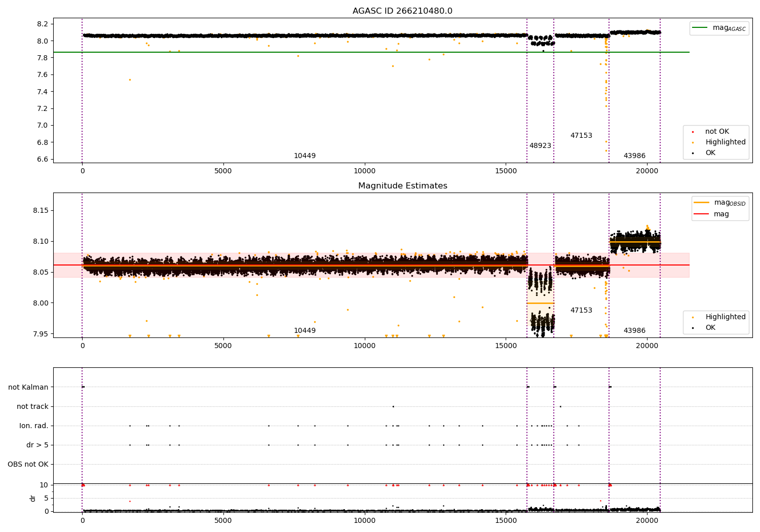This screenshot has width=760, height=532.
Task: Click 'Highlighted' legend entry in top panel
Action: point(726,142)
